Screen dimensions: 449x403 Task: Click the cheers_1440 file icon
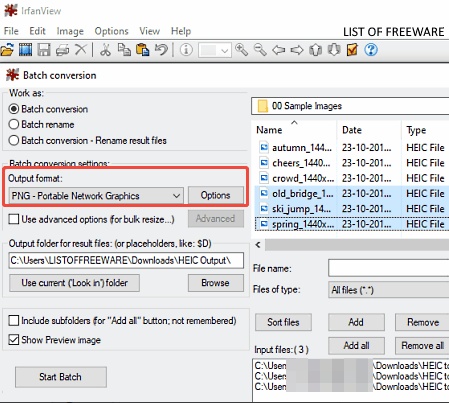(x=264, y=163)
